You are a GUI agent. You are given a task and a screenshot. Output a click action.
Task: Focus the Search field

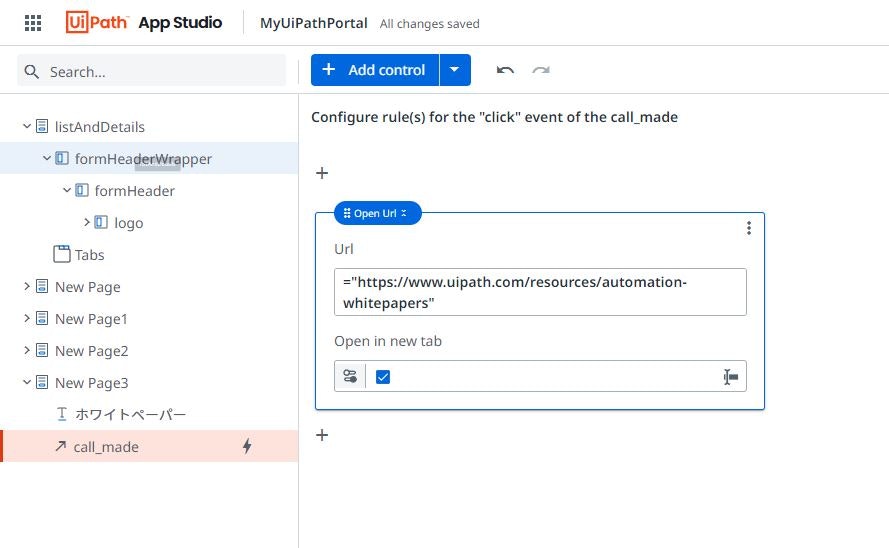[151, 70]
